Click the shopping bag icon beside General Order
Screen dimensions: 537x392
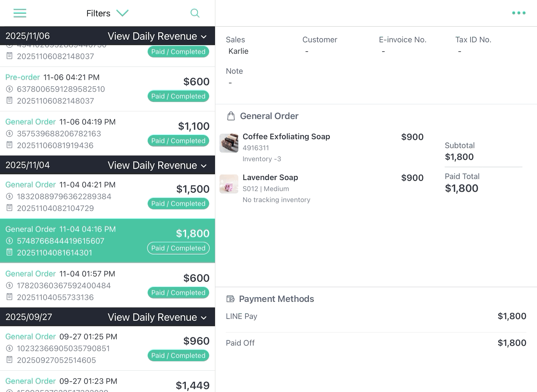point(231,116)
